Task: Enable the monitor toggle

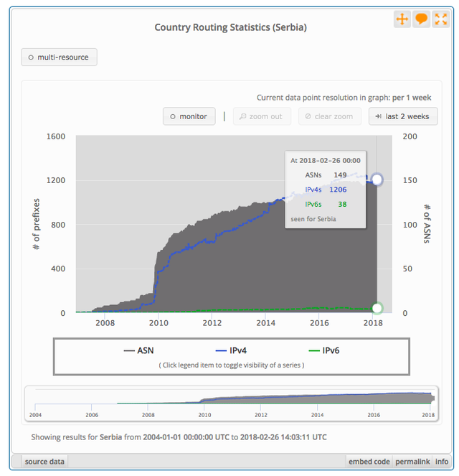Action: 189,116
